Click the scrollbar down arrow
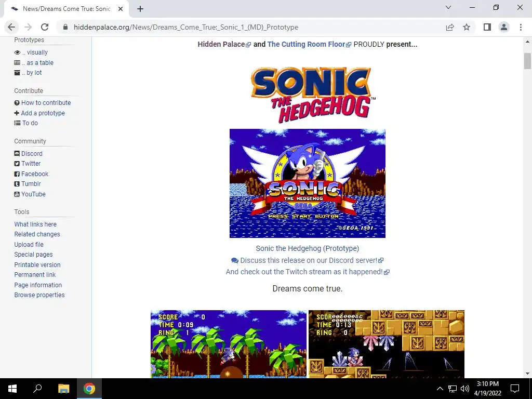The image size is (532, 399). 527,374
